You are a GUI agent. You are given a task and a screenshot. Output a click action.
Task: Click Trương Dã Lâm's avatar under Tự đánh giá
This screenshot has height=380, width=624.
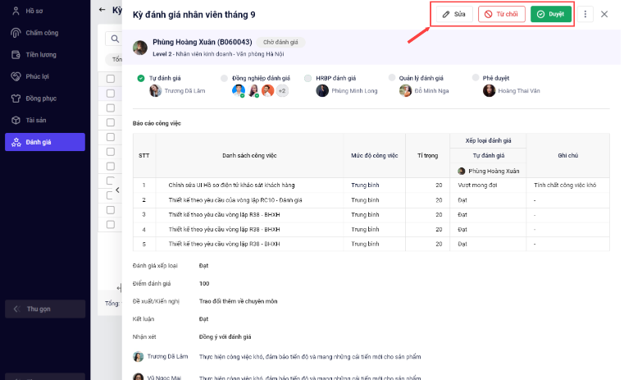click(x=155, y=91)
